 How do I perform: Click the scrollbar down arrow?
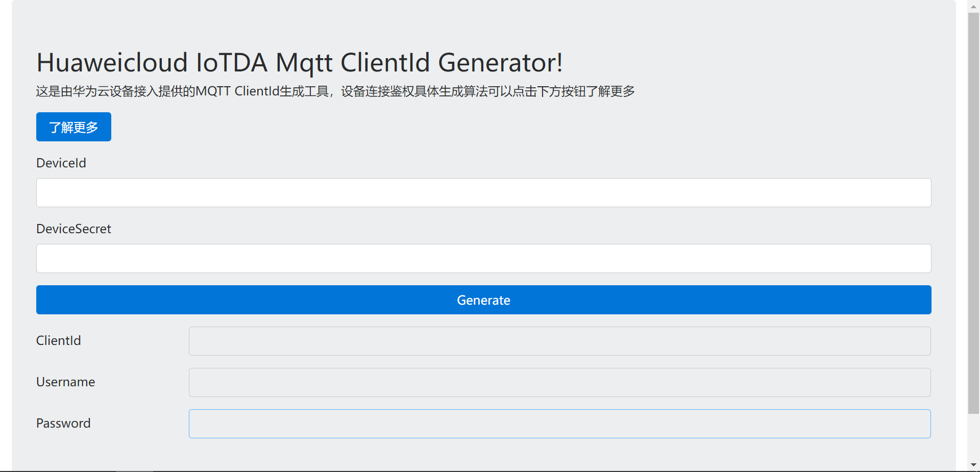[973, 465]
